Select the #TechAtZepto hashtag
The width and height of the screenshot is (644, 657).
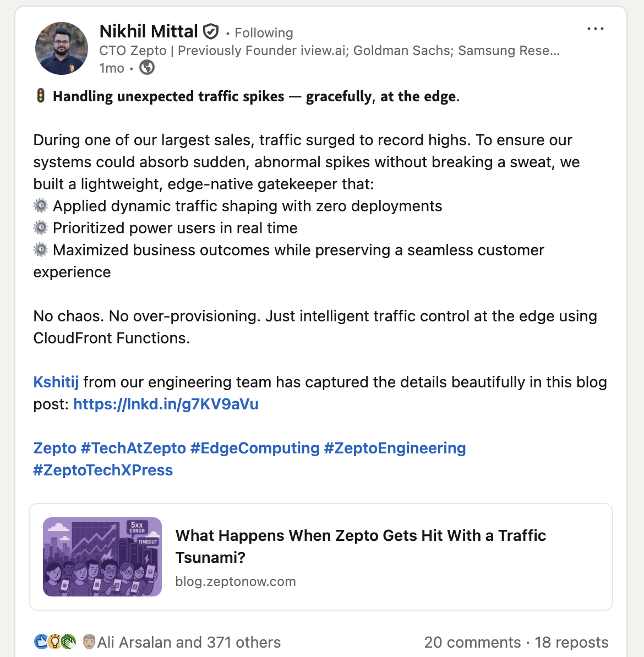coord(133,448)
